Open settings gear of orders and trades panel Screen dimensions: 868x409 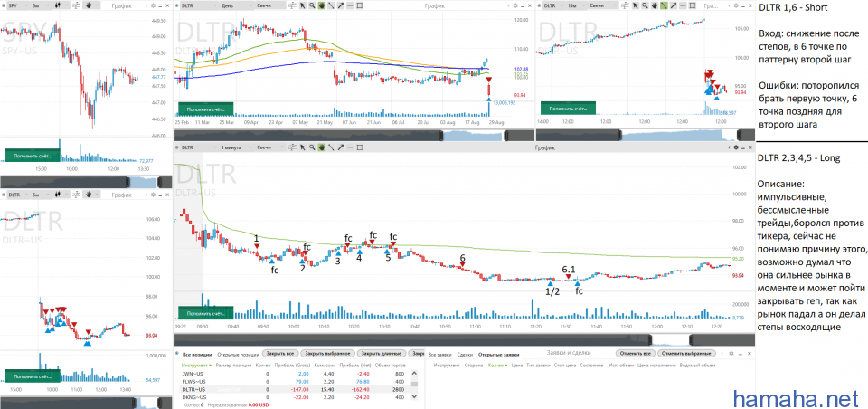[x=731, y=354]
